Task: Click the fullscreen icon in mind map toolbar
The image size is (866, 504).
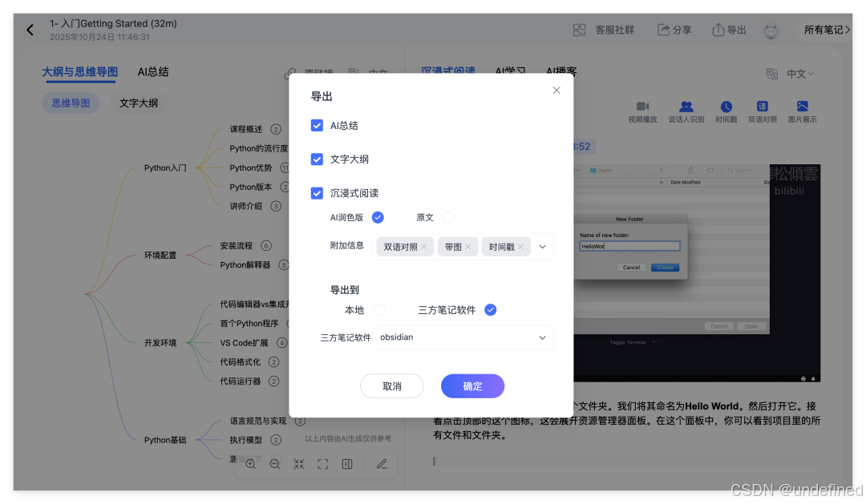Action: [x=323, y=464]
